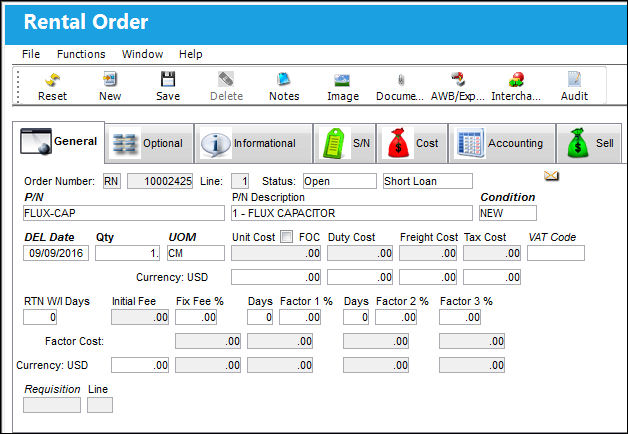
Task: Click the Duty Cost field
Action: 360,253
